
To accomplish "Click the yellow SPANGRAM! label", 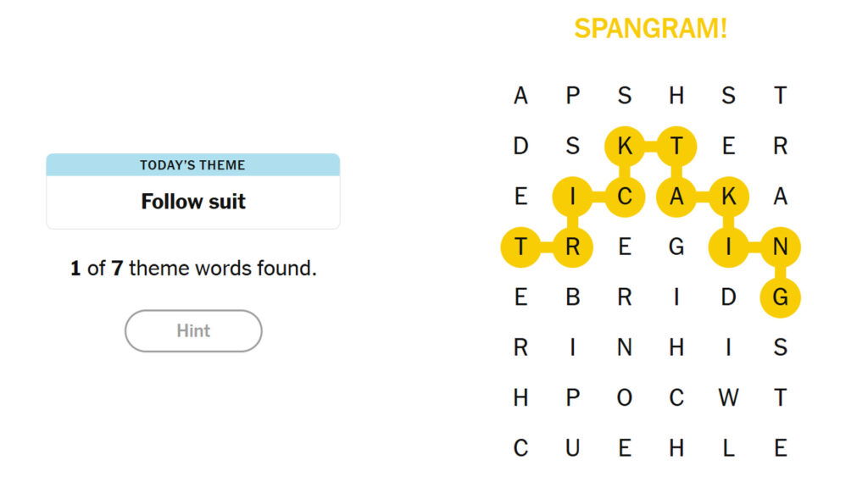I will click(x=650, y=29).
